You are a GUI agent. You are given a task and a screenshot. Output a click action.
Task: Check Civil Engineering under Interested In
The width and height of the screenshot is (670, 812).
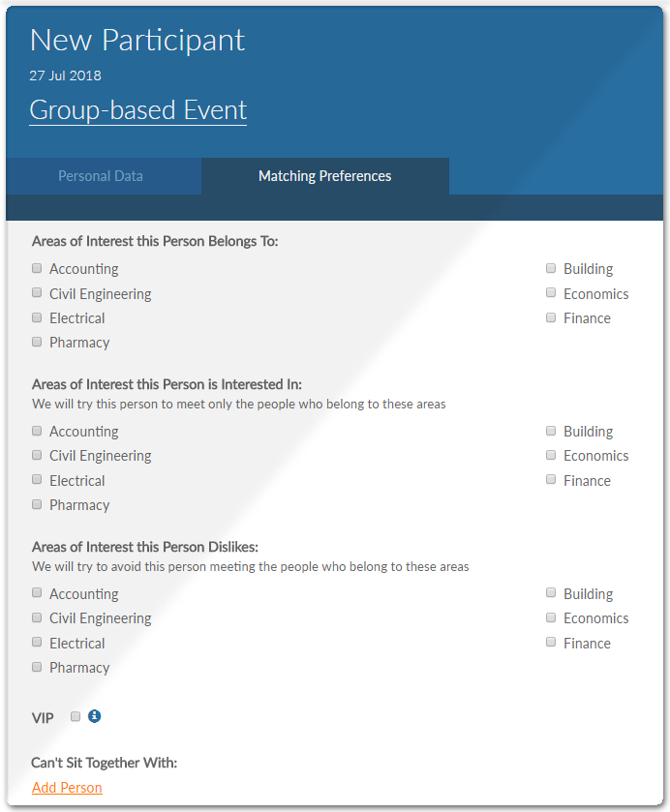point(37,455)
